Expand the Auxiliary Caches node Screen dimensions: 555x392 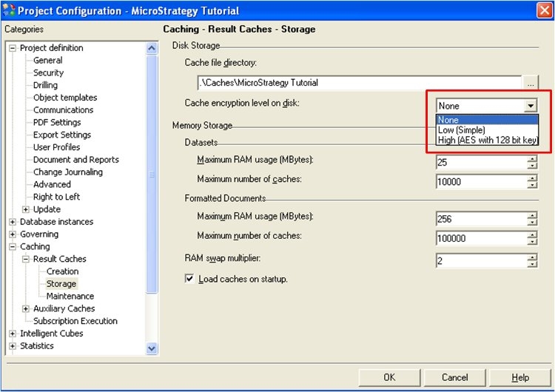click(x=26, y=308)
